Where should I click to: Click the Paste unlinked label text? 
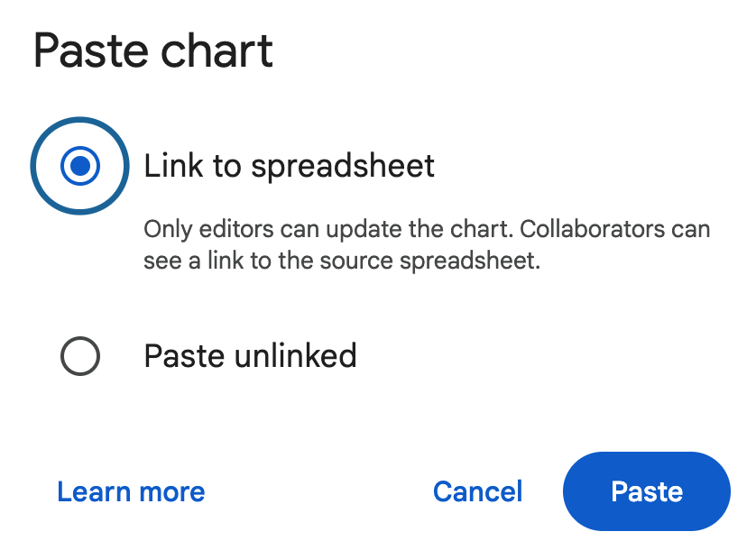click(x=250, y=356)
